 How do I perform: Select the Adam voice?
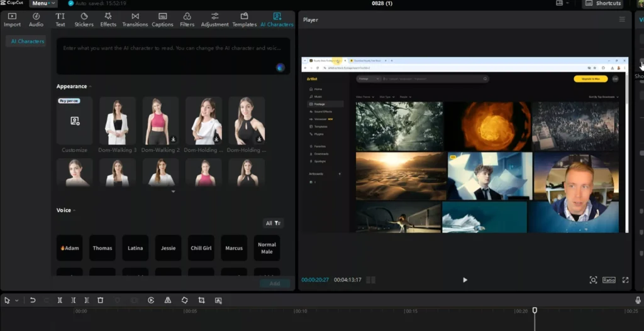(69, 247)
